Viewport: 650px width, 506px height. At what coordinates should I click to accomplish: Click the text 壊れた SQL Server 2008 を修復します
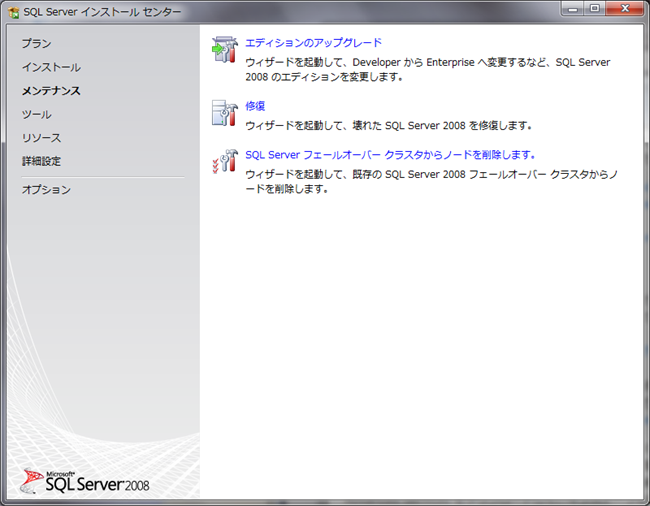click(442, 125)
